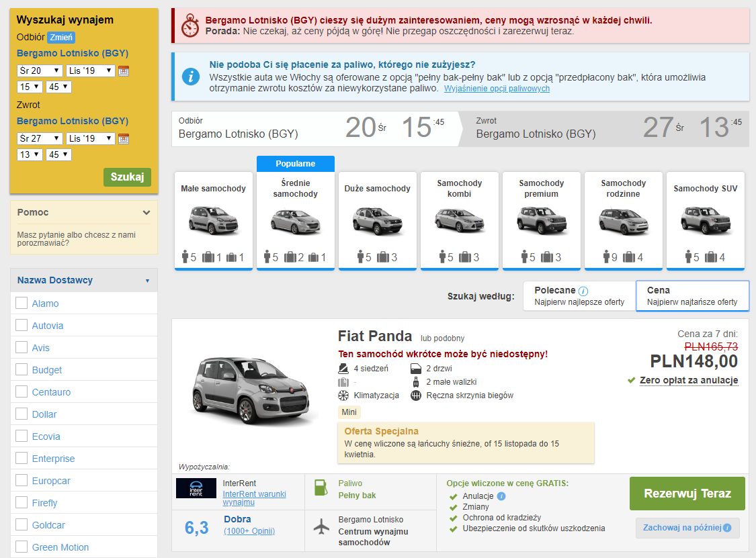Viewport: 756px width, 558px height.
Task: Expand the Pomoc help panel
Action: [146, 212]
